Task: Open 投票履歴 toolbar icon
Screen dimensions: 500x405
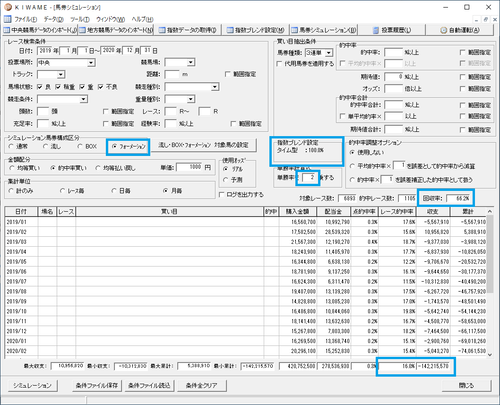Action: pyautogui.click(x=376, y=30)
